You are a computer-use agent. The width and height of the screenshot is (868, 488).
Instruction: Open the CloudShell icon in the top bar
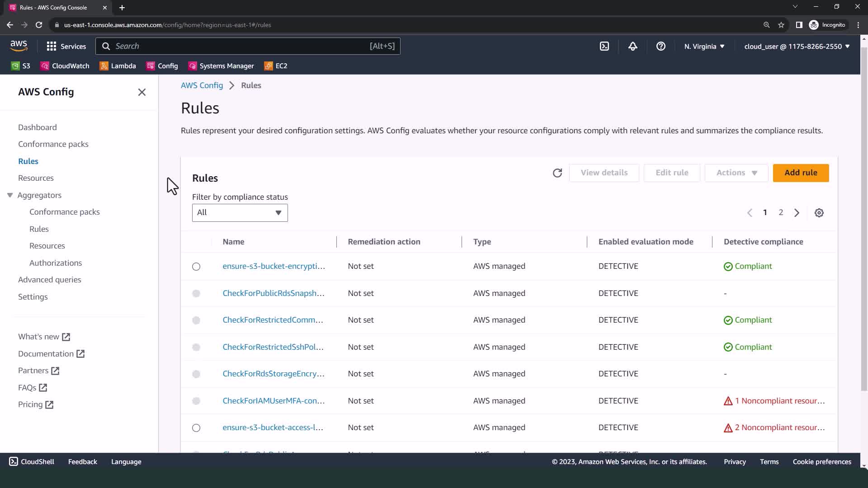tap(604, 46)
